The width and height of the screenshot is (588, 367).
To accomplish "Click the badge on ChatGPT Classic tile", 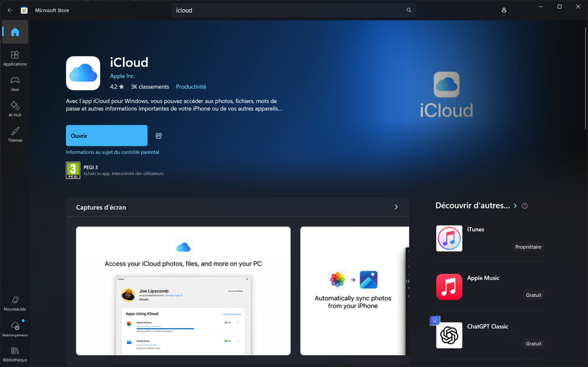I will click(x=435, y=320).
